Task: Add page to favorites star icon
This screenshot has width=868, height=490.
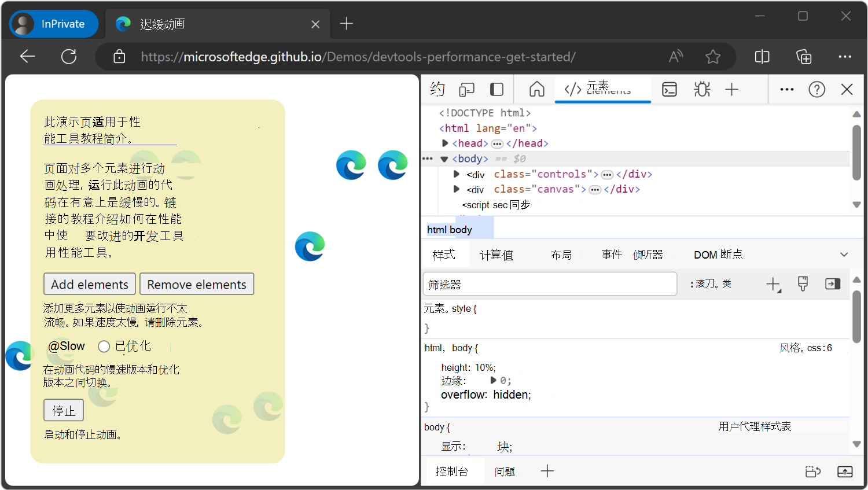Action: click(x=713, y=56)
